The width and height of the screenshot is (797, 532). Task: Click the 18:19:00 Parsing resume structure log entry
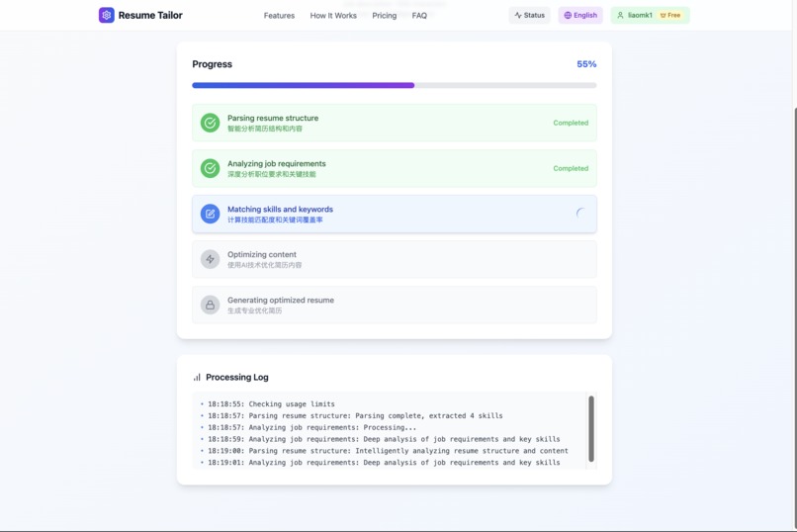pos(388,451)
